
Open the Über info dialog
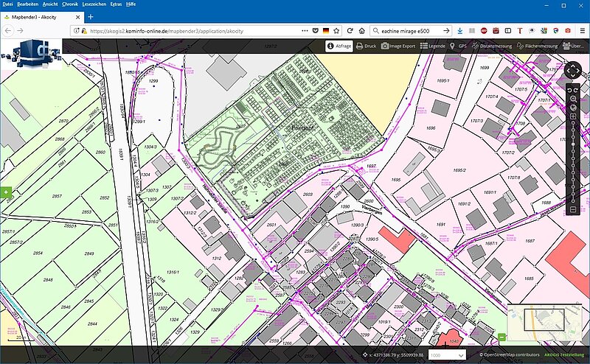574,46
